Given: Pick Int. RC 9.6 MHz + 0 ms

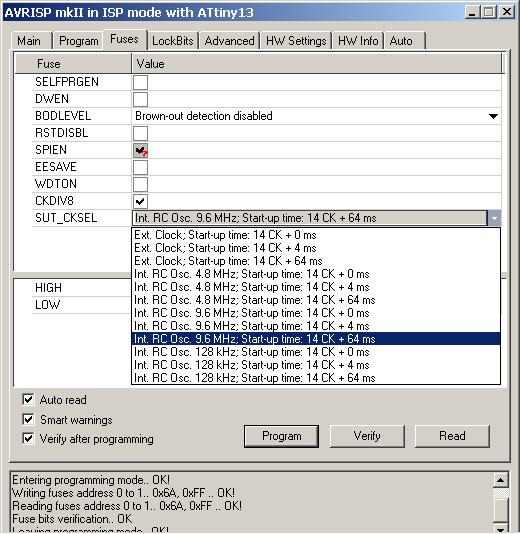Looking at the screenshot, I should (x=316, y=313).
